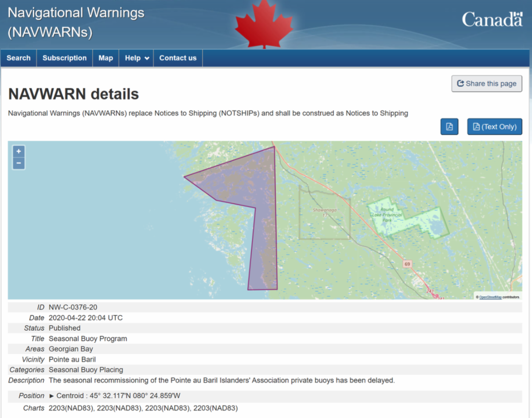This screenshot has height=418, width=532.
Task: Click the Pointe au Baril vicinity value
Action: [72, 359]
